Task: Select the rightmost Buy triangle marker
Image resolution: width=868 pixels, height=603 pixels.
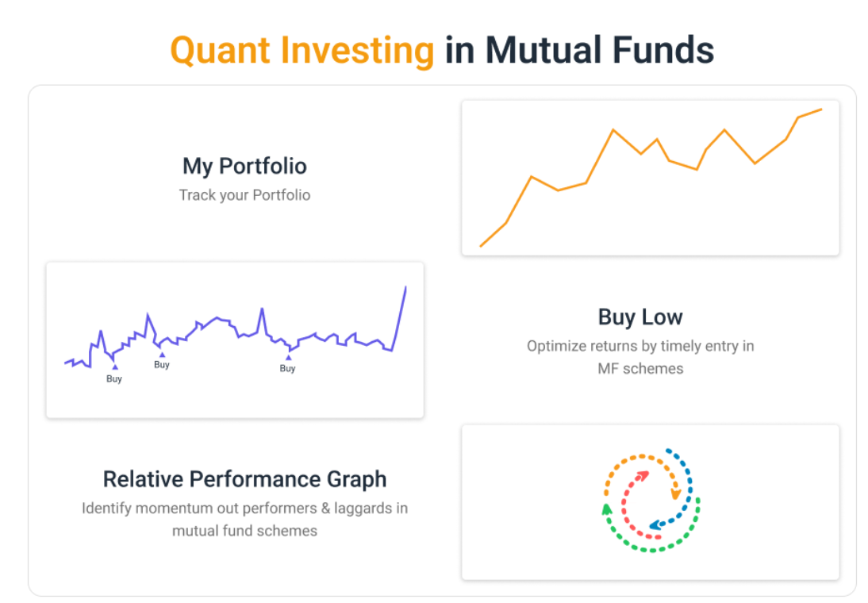Action: 288,358
